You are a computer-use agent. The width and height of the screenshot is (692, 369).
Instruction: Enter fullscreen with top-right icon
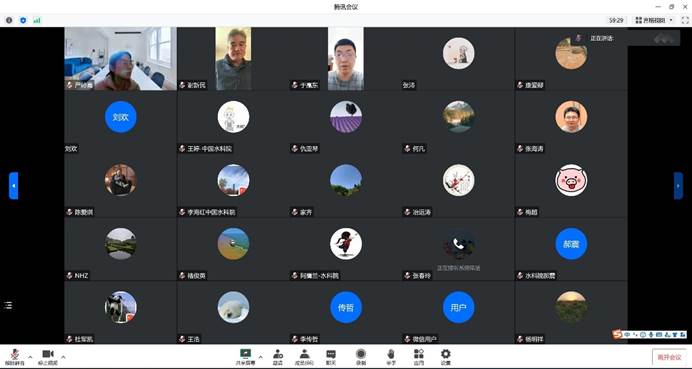tap(685, 20)
